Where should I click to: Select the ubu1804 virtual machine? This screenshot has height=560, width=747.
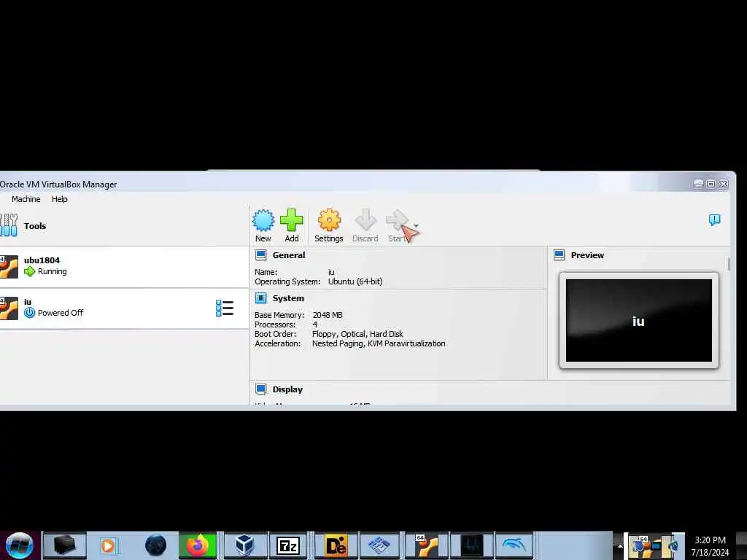click(124, 267)
